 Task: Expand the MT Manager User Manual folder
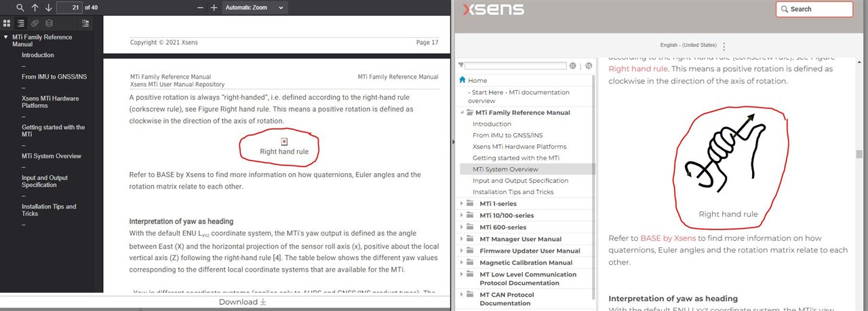(x=462, y=239)
